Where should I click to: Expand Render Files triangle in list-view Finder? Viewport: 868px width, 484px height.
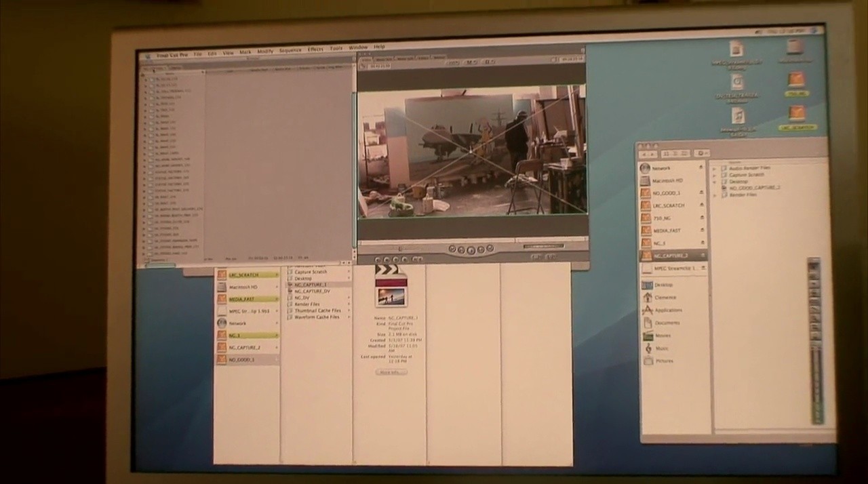tap(715, 195)
